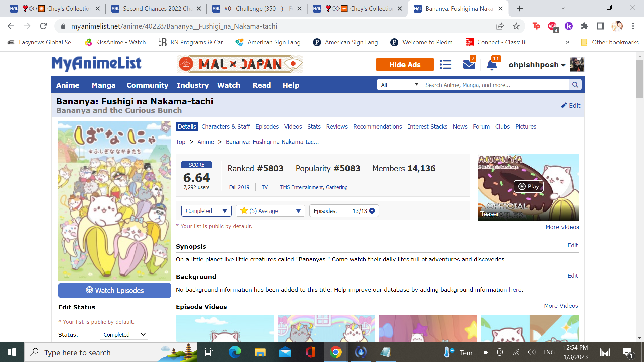
Task: Open a new browser tab
Action: pyautogui.click(x=520, y=9)
